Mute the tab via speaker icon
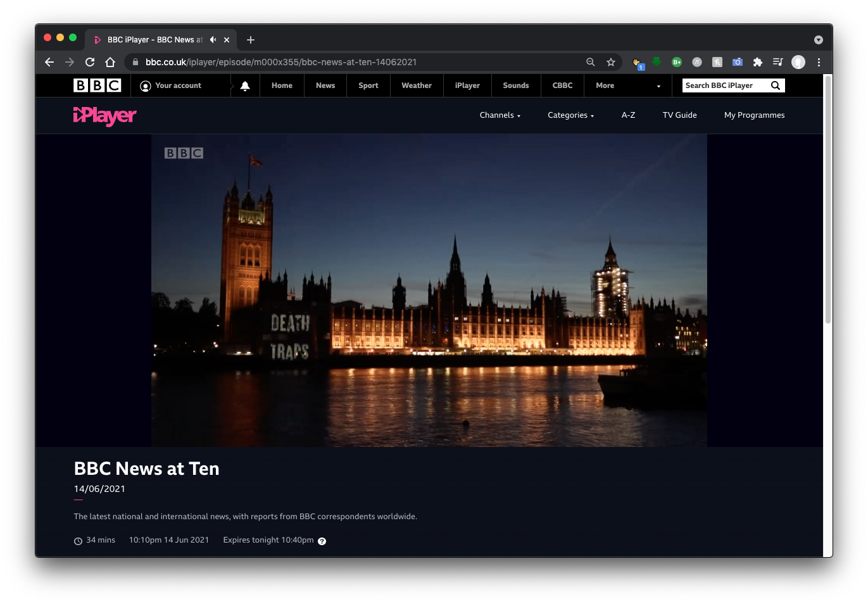 click(213, 39)
